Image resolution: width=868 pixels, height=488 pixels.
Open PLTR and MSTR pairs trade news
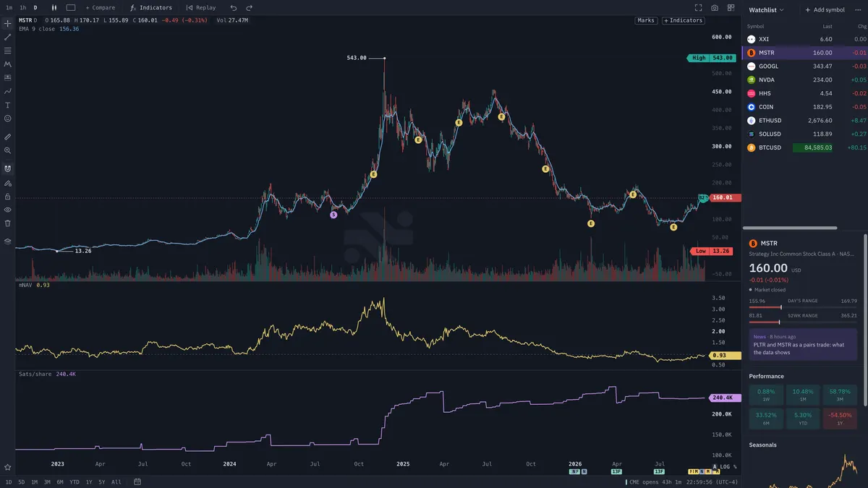(804, 344)
